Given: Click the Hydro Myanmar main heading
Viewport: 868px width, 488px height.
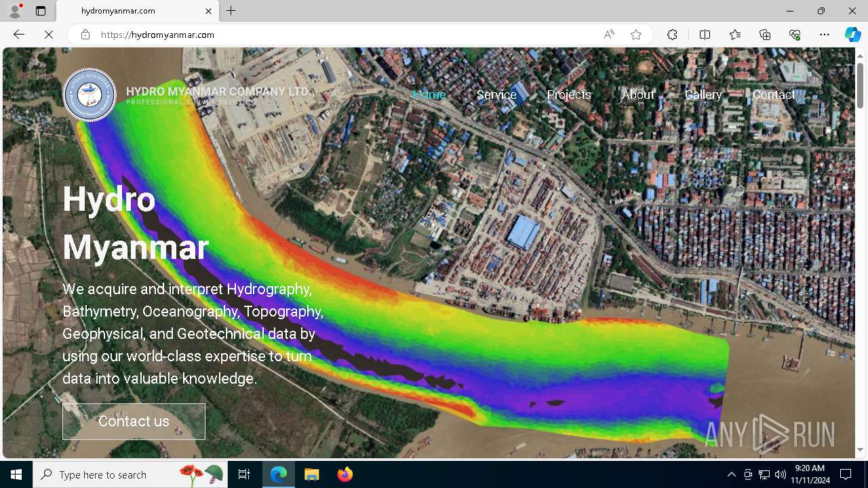Looking at the screenshot, I should click(x=136, y=223).
